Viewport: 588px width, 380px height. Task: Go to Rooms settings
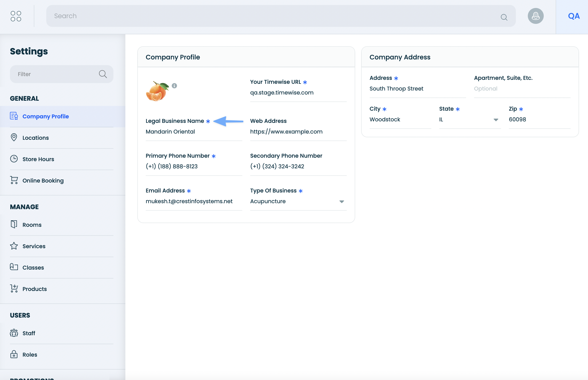32,225
